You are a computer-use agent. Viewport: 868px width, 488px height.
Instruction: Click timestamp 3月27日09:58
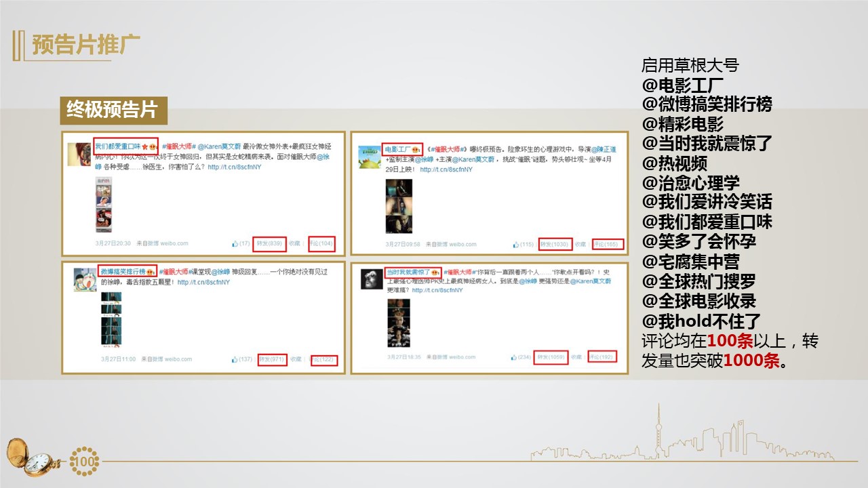pyautogui.click(x=403, y=244)
